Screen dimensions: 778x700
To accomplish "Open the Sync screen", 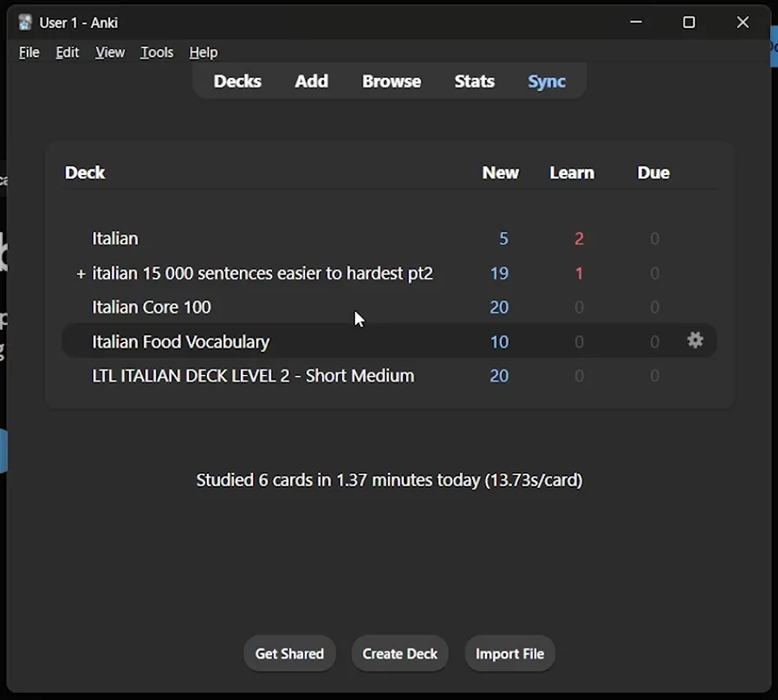I will (546, 81).
